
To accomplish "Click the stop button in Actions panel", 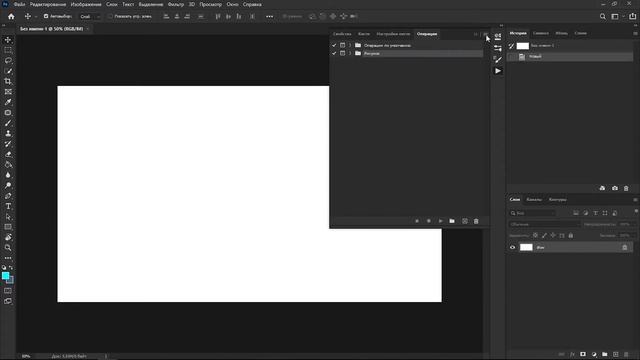I will [x=417, y=221].
